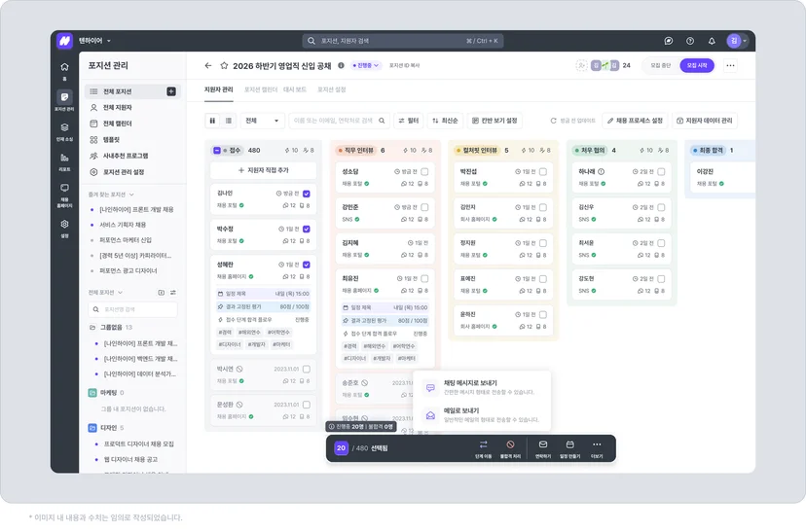Image resolution: width=806 pixels, height=532 pixels.
Task: Open the 진행중 status dropdown
Action: pos(366,65)
